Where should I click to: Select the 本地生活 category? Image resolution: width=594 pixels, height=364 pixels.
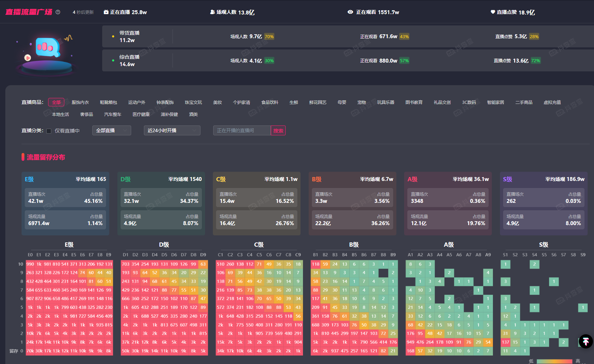tap(60, 114)
